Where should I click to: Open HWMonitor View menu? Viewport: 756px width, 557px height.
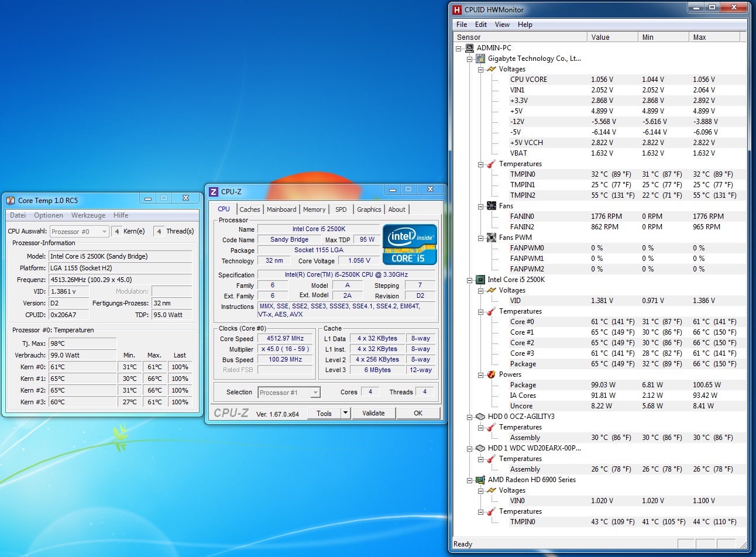click(502, 25)
